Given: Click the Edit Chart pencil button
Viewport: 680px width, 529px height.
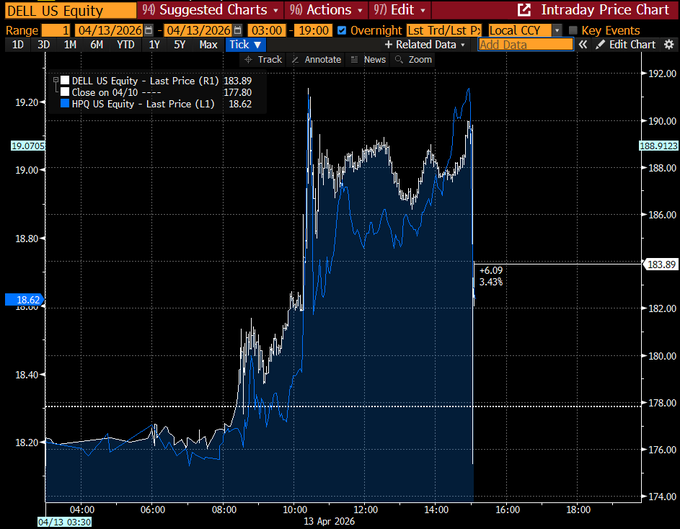Looking at the screenshot, I should [625, 45].
